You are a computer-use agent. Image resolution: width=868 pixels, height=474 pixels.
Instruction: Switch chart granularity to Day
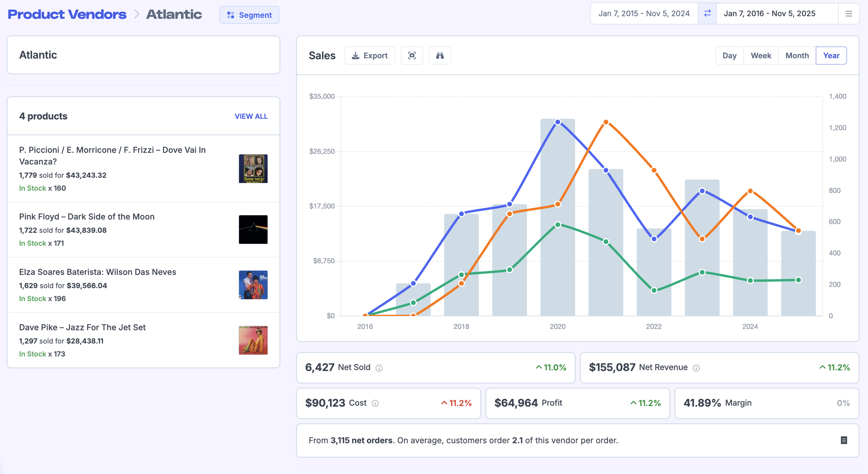point(729,56)
